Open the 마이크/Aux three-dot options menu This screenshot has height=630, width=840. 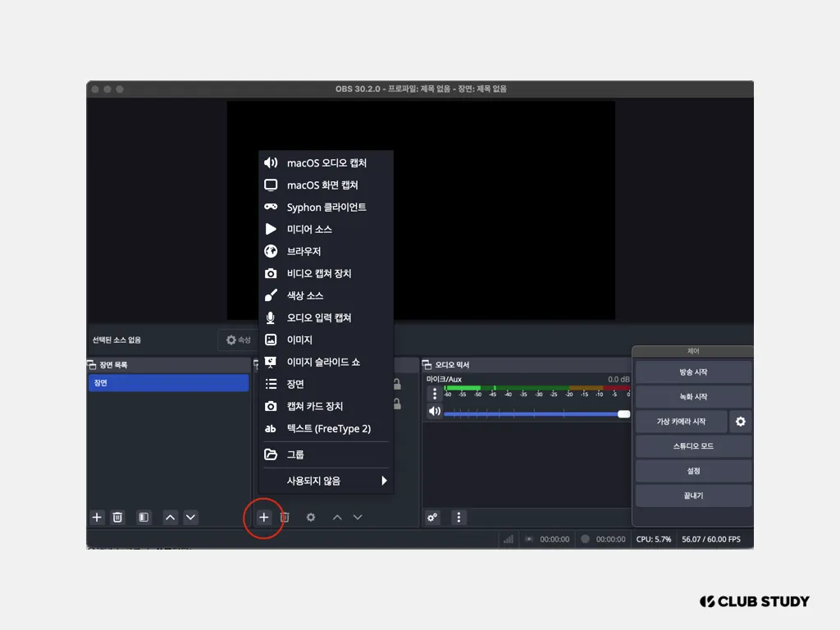[x=435, y=394]
